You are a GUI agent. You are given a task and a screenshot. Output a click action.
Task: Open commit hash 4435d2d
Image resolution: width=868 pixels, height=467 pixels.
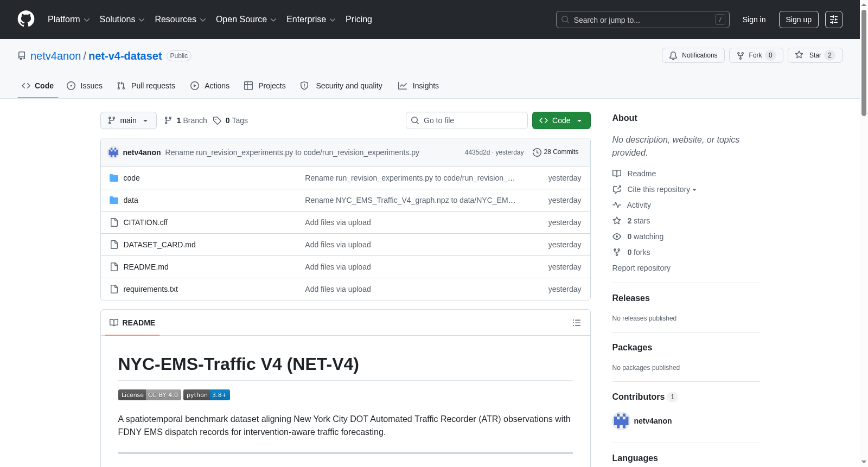[x=477, y=152]
